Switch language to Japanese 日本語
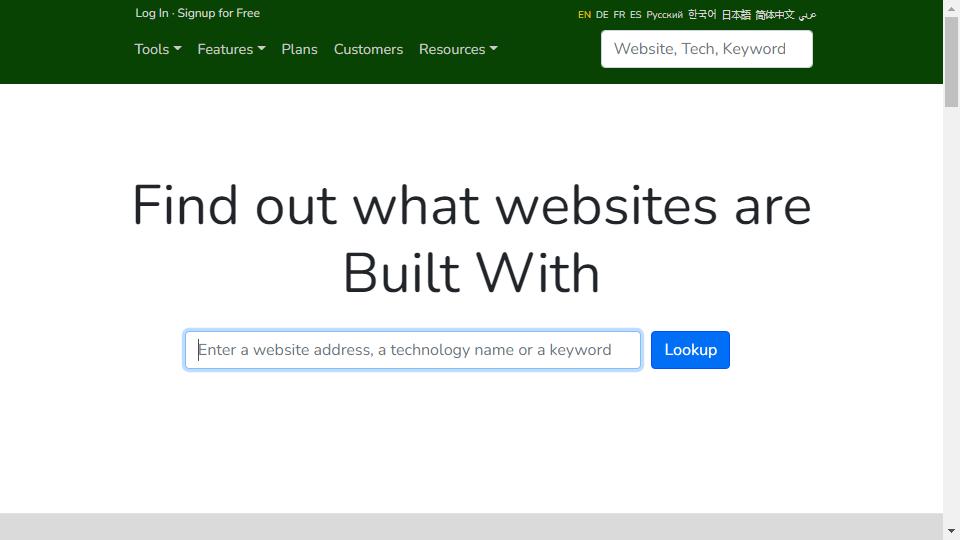This screenshot has height=540, width=960. point(736,15)
